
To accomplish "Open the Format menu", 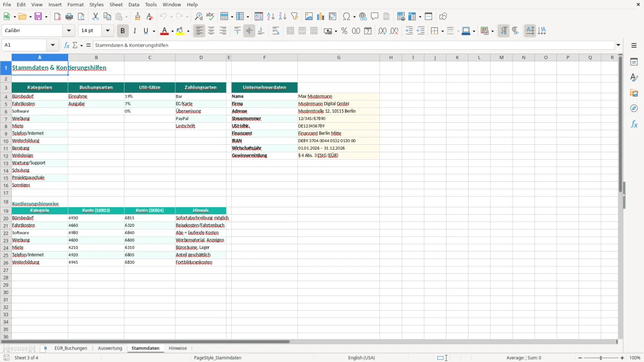I will pos(75,4).
